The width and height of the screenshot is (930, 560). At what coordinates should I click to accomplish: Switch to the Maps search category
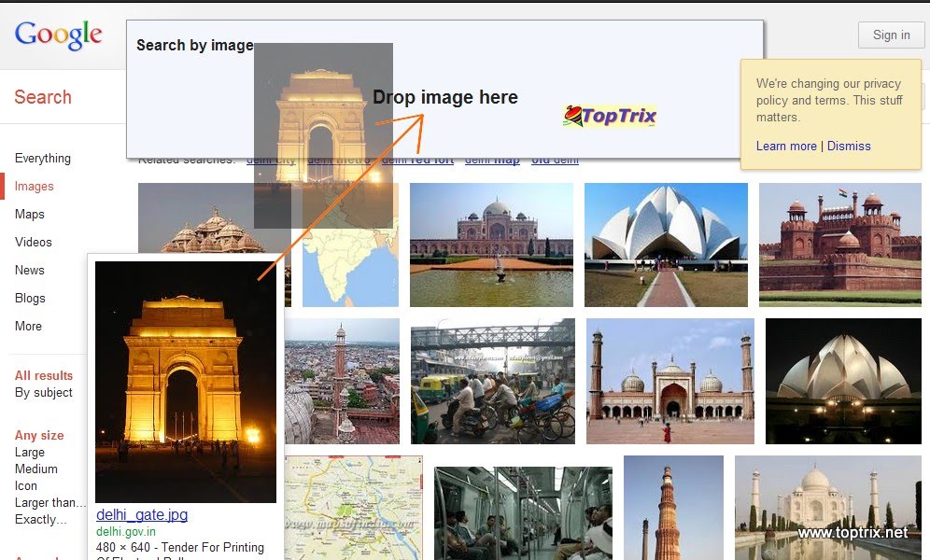click(x=29, y=214)
